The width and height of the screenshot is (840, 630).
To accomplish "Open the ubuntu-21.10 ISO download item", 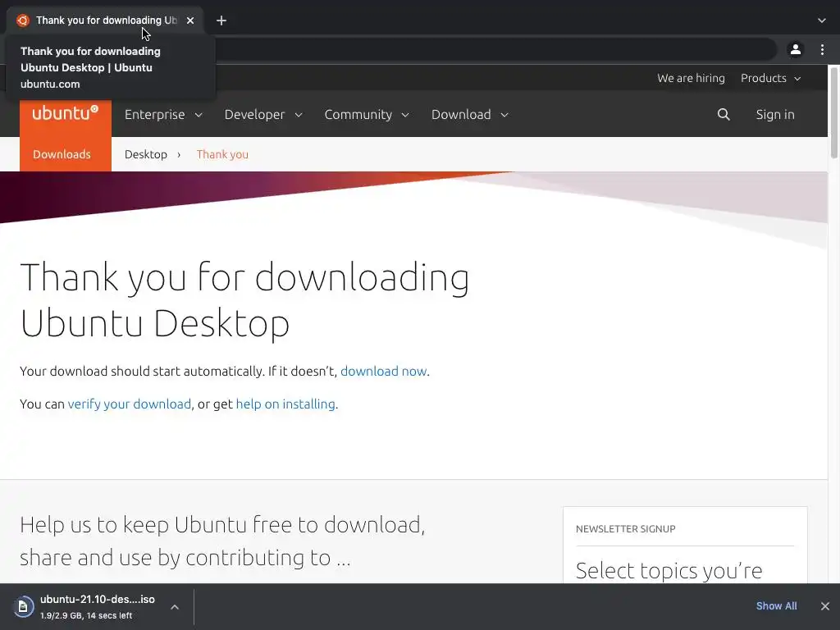I will point(98,606).
